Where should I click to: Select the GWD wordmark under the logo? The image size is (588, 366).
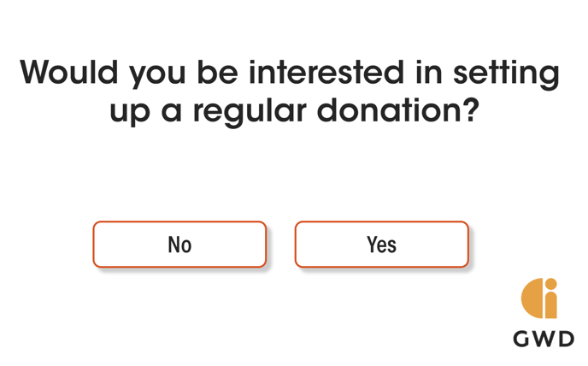coord(544,339)
